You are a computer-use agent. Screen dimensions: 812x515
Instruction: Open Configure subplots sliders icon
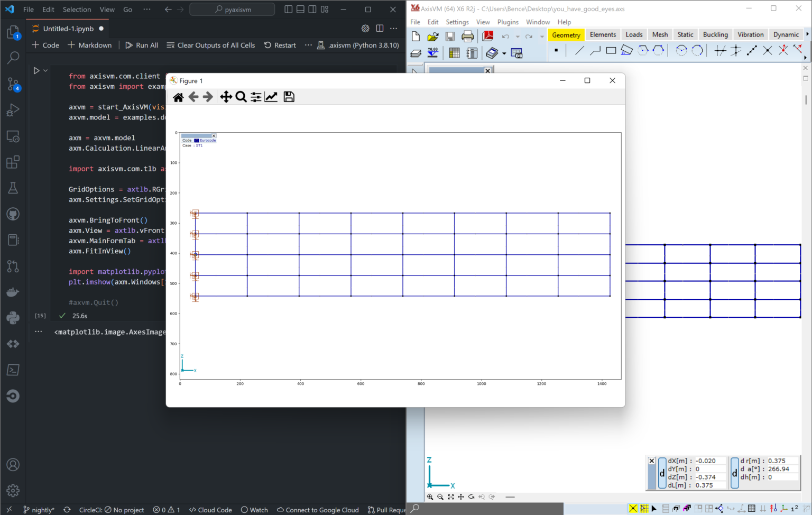(x=256, y=97)
